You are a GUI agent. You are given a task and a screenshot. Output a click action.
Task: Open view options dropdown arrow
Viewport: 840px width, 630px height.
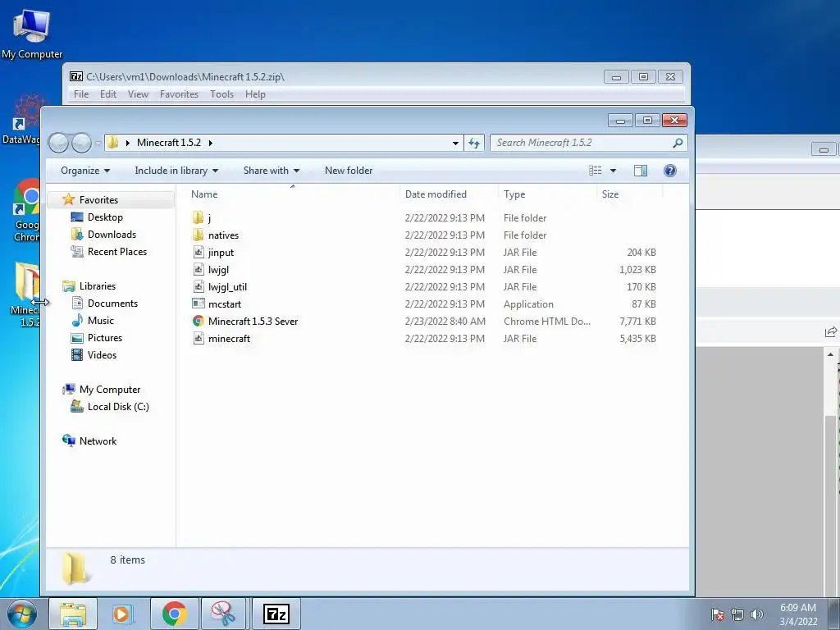(614, 171)
